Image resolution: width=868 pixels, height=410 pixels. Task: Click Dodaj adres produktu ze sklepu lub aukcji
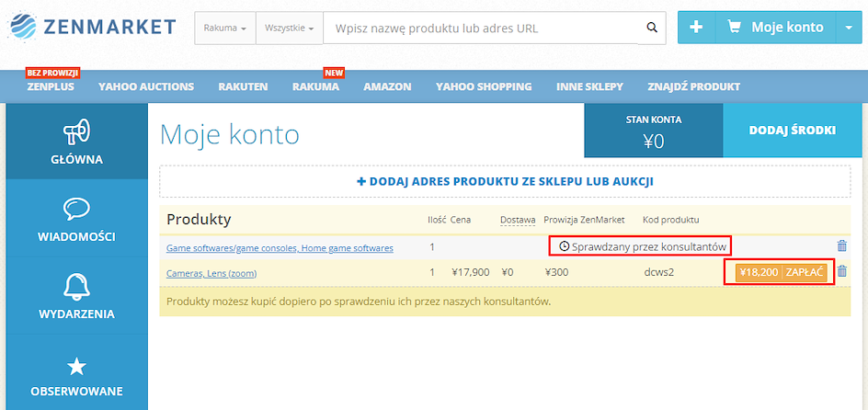click(x=506, y=181)
